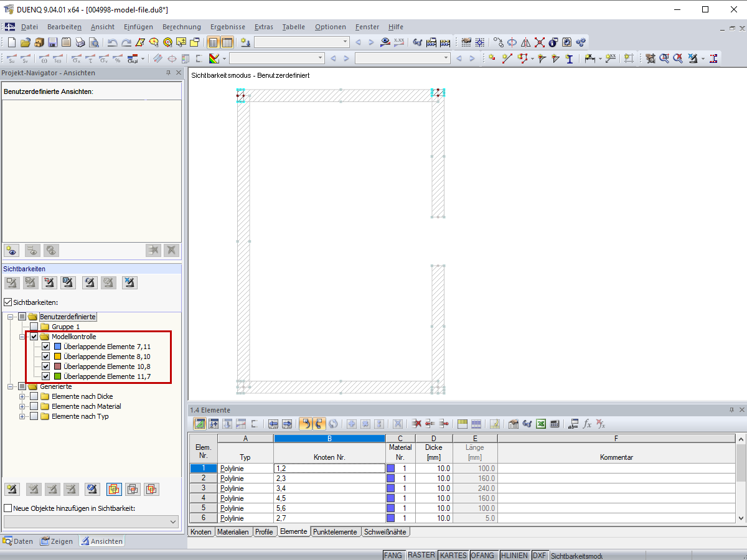Select the new node tool

pos(492,58)
